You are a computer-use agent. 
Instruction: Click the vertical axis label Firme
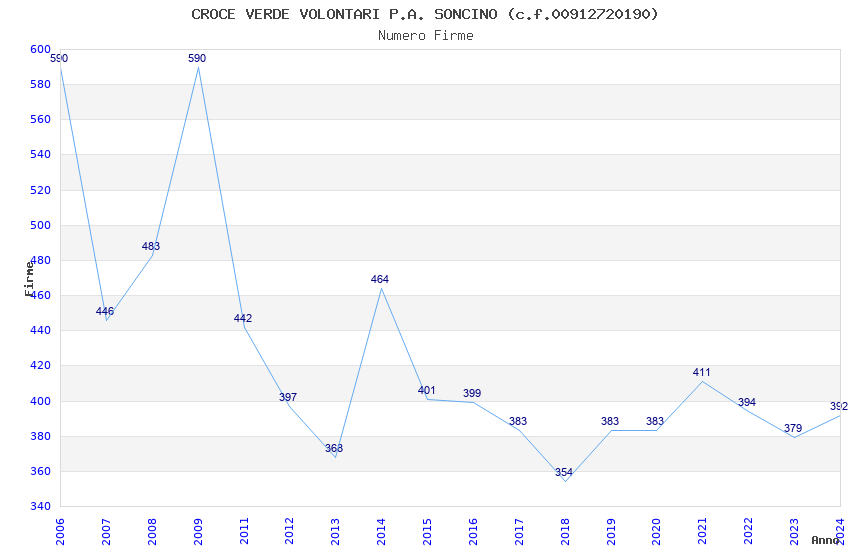(29, 279)
